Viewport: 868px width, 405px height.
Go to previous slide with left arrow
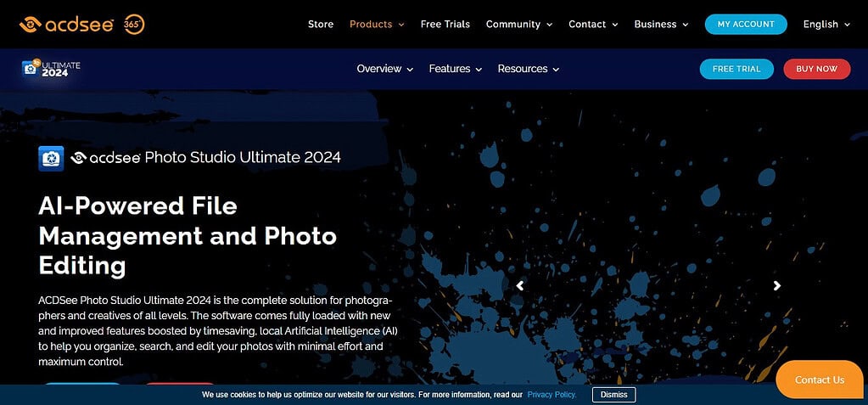coord(519,285)
